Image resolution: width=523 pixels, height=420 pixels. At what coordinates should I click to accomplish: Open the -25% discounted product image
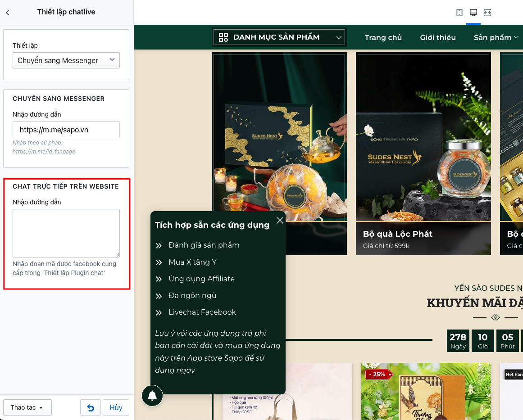coord(426,391)
